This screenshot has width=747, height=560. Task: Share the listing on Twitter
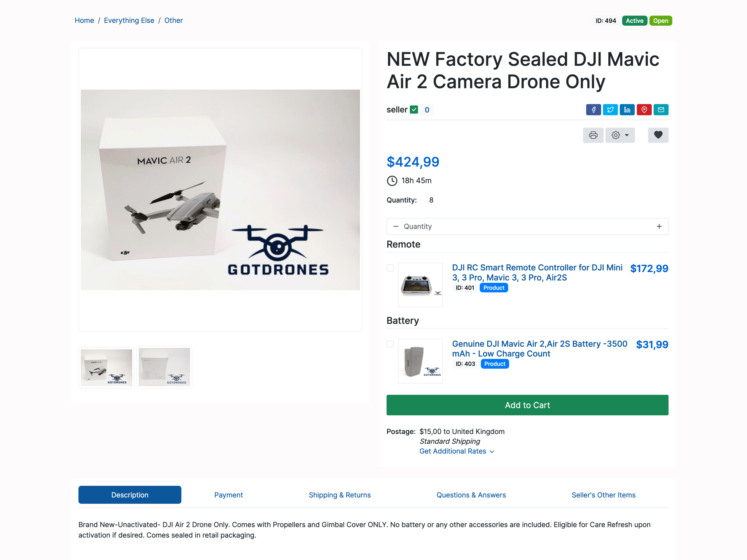610,109
